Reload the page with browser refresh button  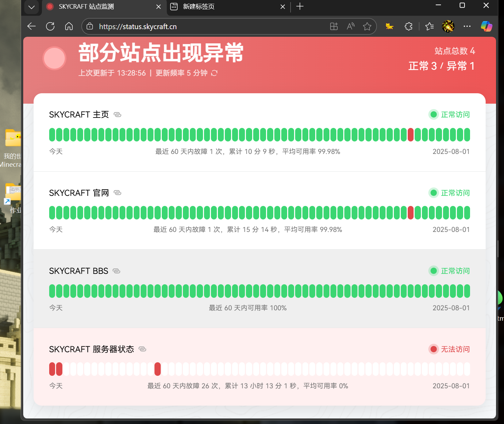pos(50,26)
